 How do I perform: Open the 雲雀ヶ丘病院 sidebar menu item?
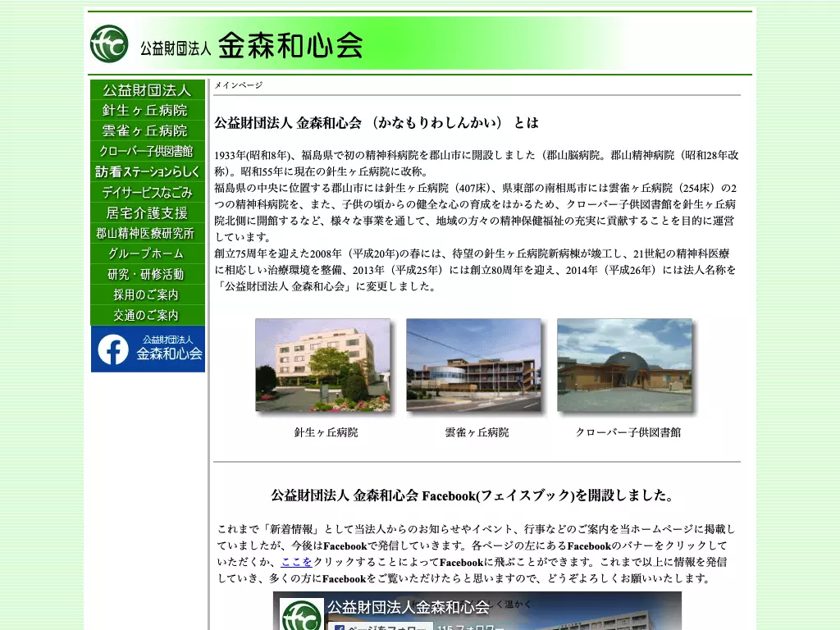pos(148,130)
